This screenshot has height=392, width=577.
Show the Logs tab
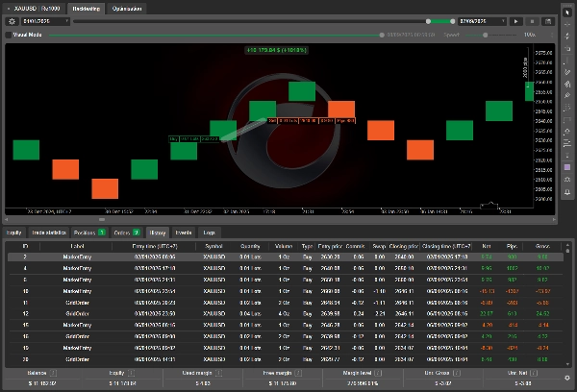(209, 233)
